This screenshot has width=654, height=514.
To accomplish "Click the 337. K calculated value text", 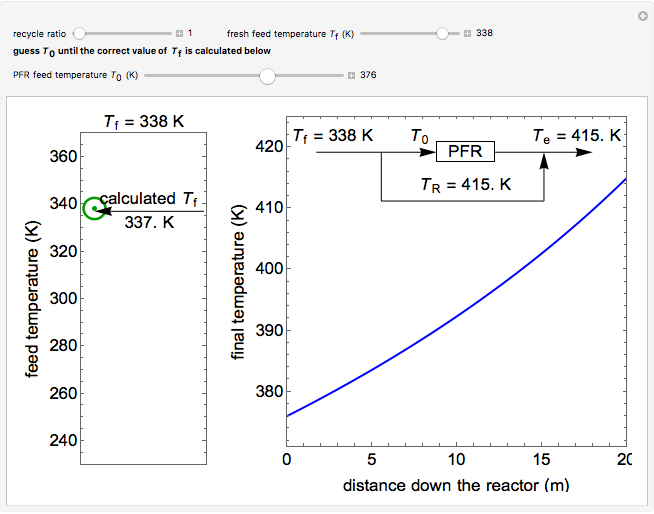I will 150,222.
